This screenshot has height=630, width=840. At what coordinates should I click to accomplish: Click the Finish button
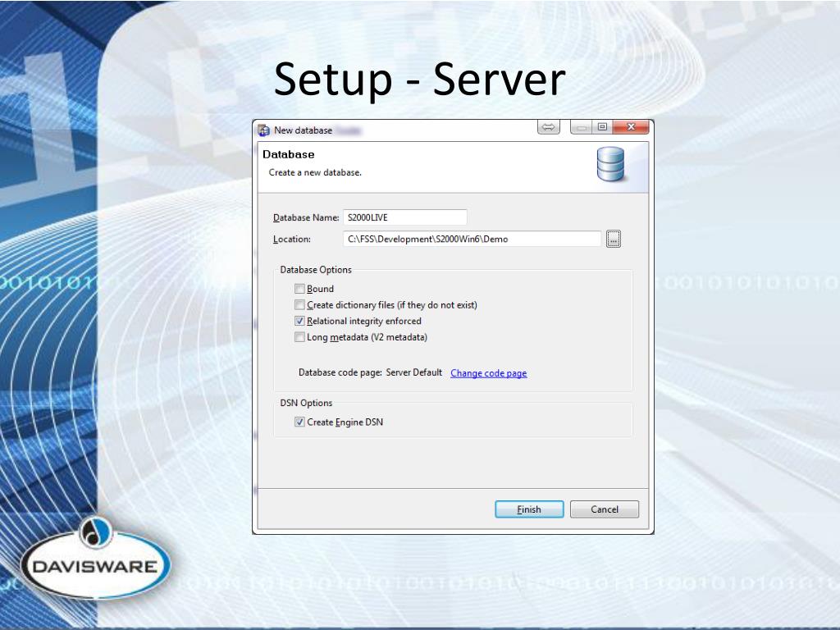529,509
